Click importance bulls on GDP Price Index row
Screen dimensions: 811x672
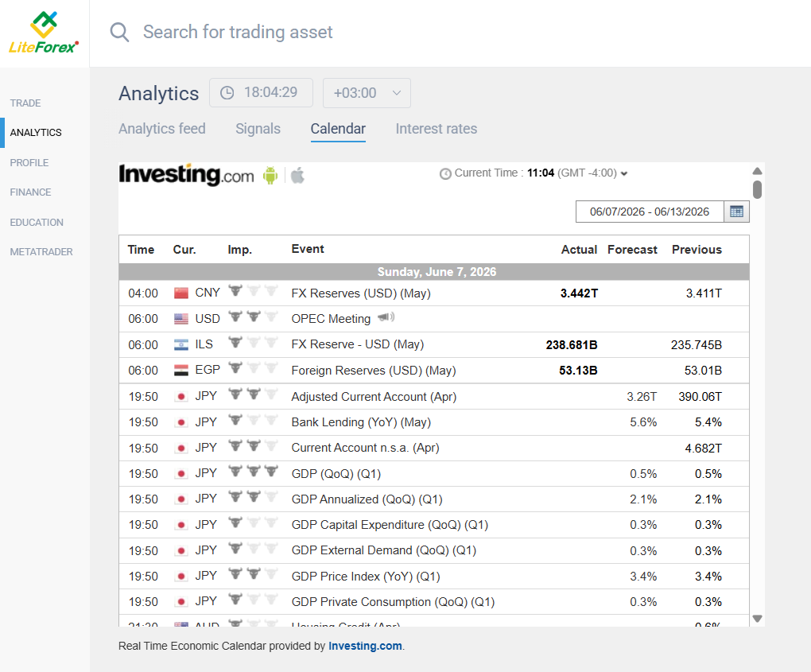coord(254,573)
